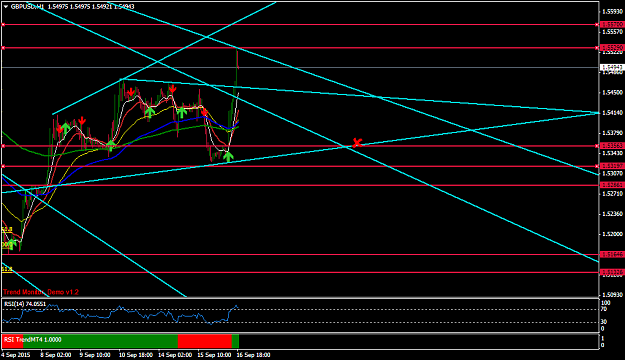Click the 8 Sep 02:00 time label
Image resolution: width=625 pixels, height=360 pixels.
pos(55,355)
